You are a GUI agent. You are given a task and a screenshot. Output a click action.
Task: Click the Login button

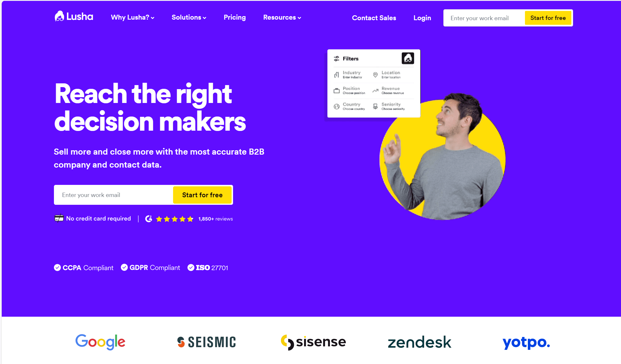(x=422, y=17)
